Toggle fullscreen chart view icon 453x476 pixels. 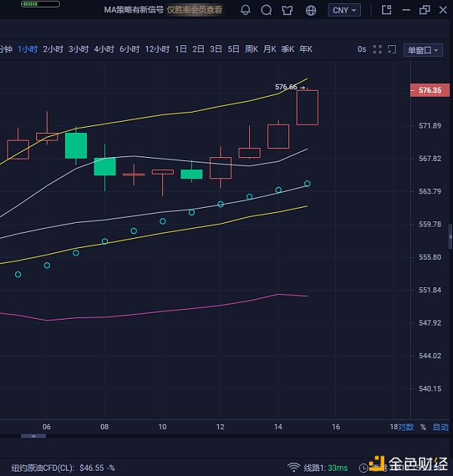[377, 49]
